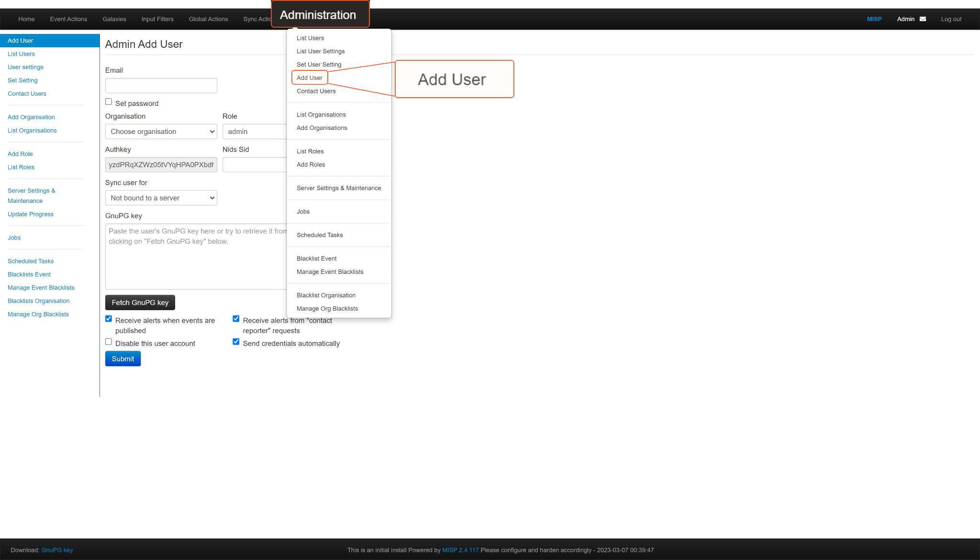Click the blue Submit button
Image resolution: width=980 pixels, height=560 pixels.
122,358
